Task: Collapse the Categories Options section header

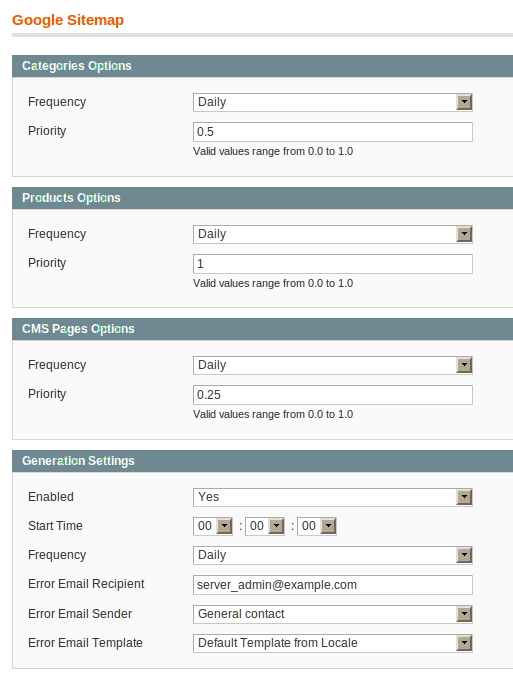Action: pos(263,66)
